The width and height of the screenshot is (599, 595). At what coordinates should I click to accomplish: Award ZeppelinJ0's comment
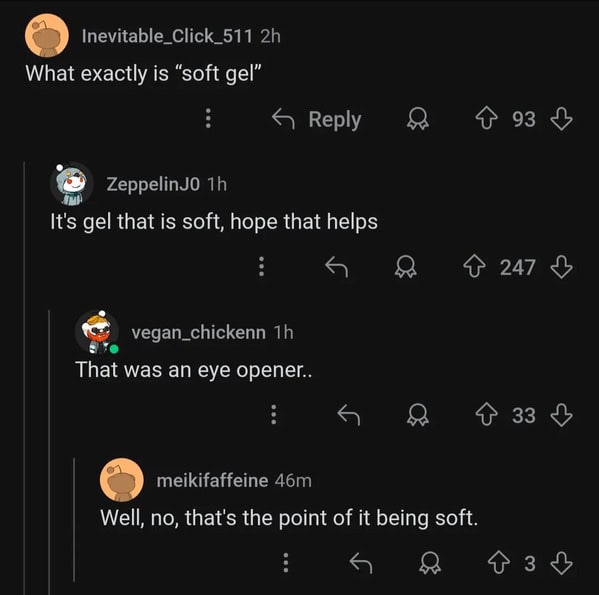[405, 267]
